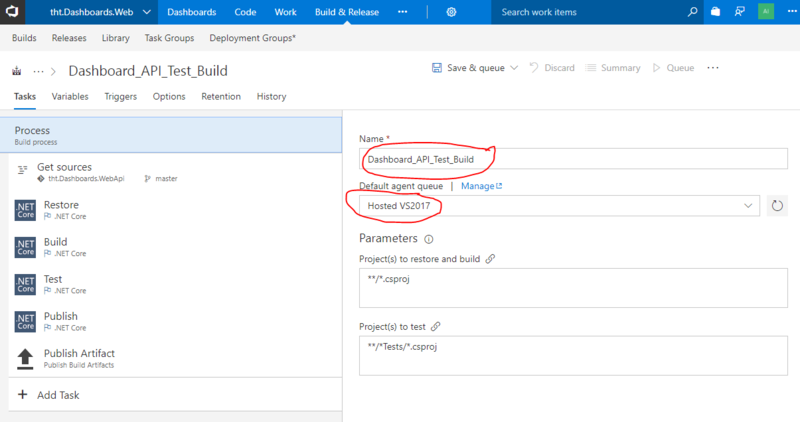This screenshot has height=422, width=800.
Task: Refresh the agent queue list
Action: coord(777,206)
